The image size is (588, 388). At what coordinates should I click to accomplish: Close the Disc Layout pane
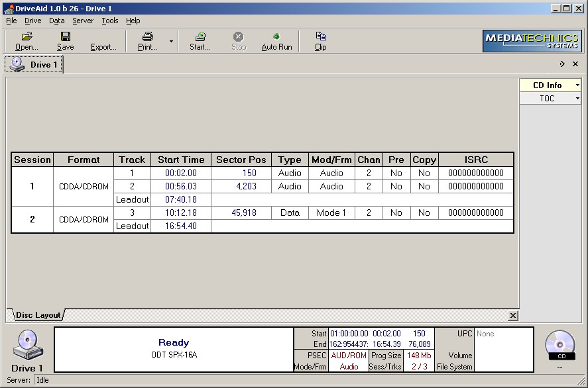click(x=512, y=316)
